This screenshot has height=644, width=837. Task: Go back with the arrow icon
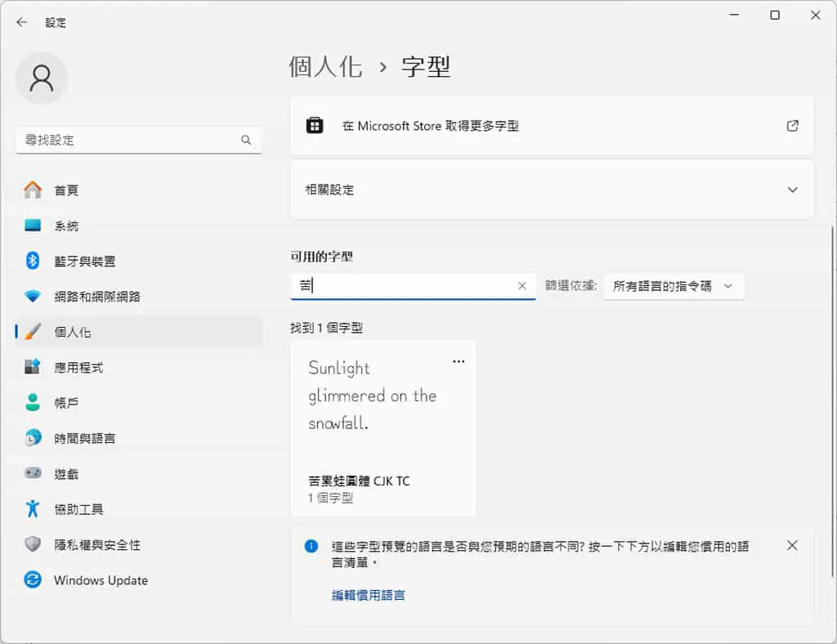tap(21, 22)
